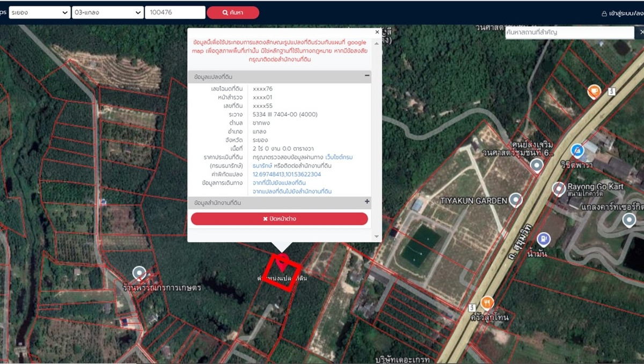The width and height of the screenshot is (644, 364).
Task: Expand the ข้อมูลสำนักงานที่ดิน section
Action: [367, 202]
